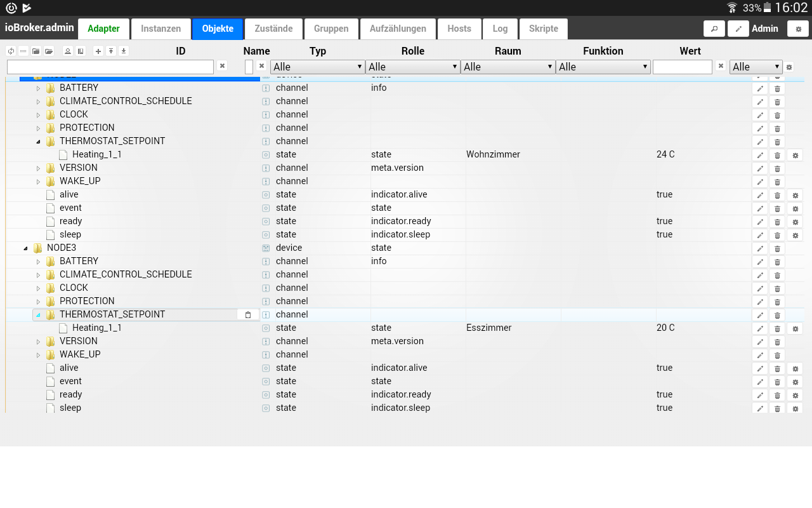Open the Funktion filter dropdown

click(603, 67)
